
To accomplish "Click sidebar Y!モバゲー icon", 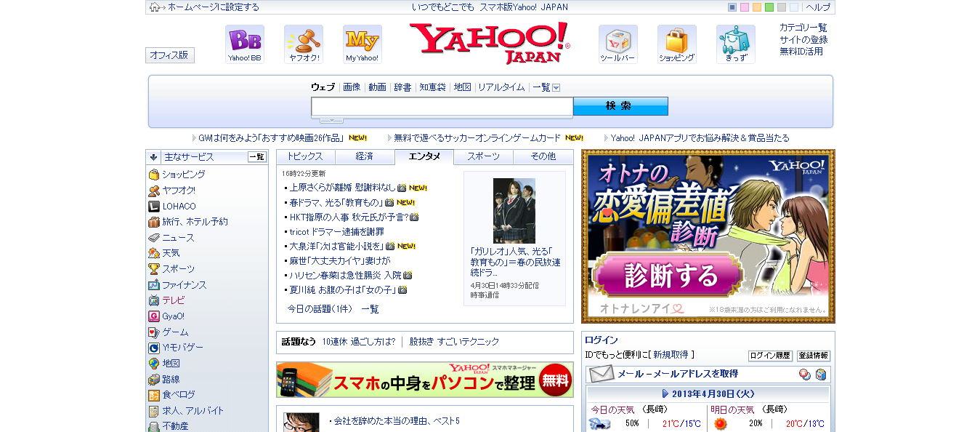I will tap(153, 348).
